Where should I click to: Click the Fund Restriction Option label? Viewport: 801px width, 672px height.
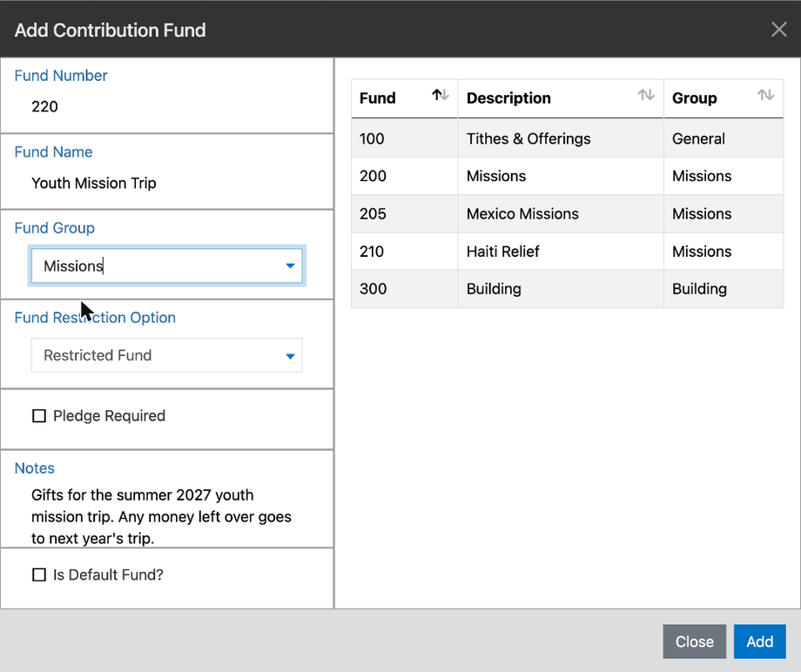point(95,318)
